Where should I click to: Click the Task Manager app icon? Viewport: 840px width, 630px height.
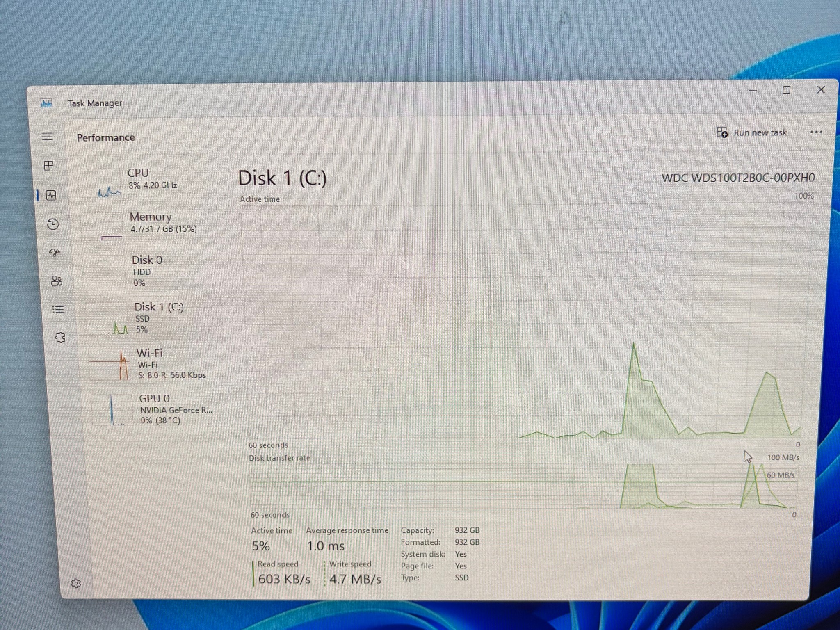(x=47, y=103)
